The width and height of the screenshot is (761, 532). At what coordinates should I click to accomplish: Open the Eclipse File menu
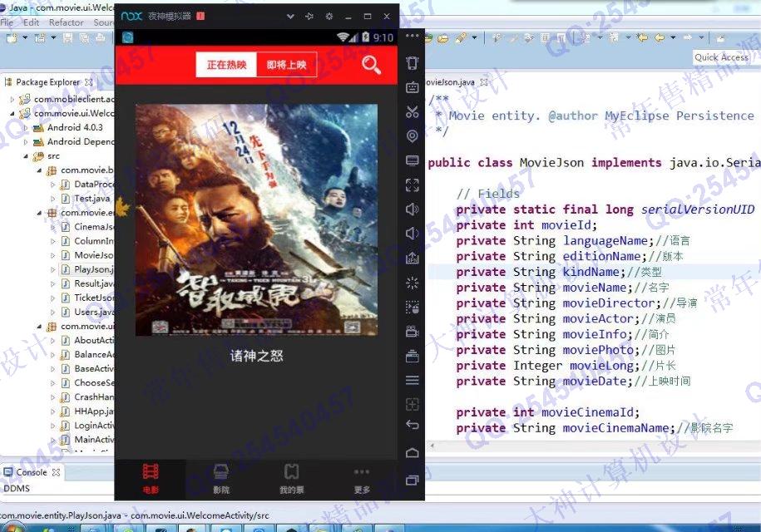[7, 22]
